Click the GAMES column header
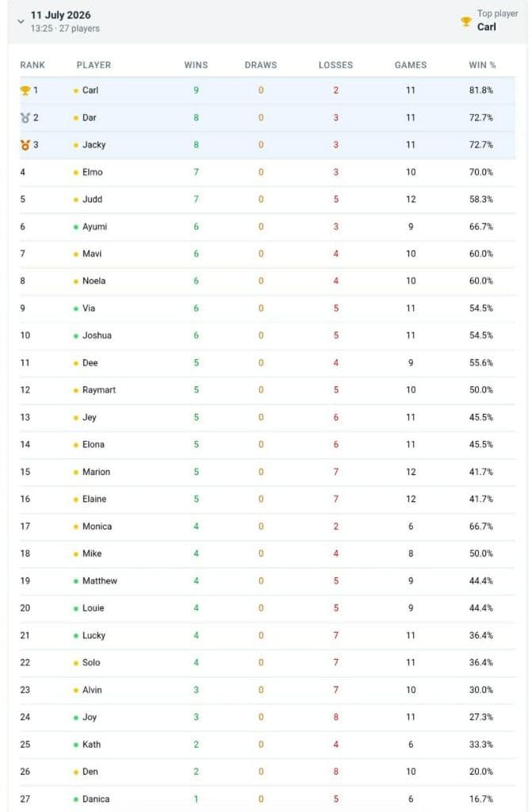532x812 pixels. [x=411, y=65]
